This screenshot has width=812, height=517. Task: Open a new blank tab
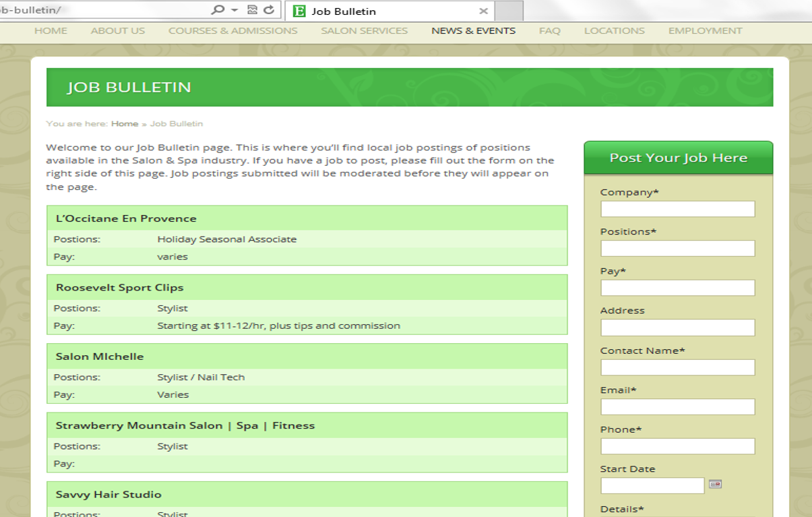509,11
